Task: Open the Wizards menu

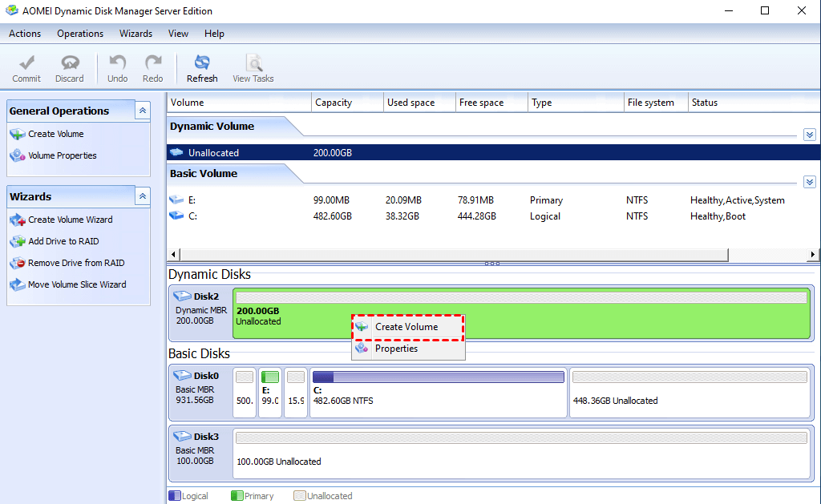Action: click(135, 34)
